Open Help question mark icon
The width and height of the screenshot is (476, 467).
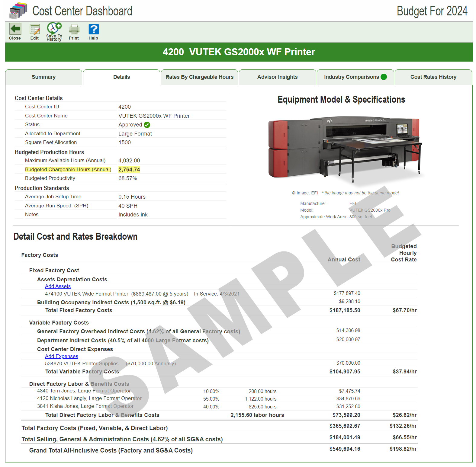(94, 29)
